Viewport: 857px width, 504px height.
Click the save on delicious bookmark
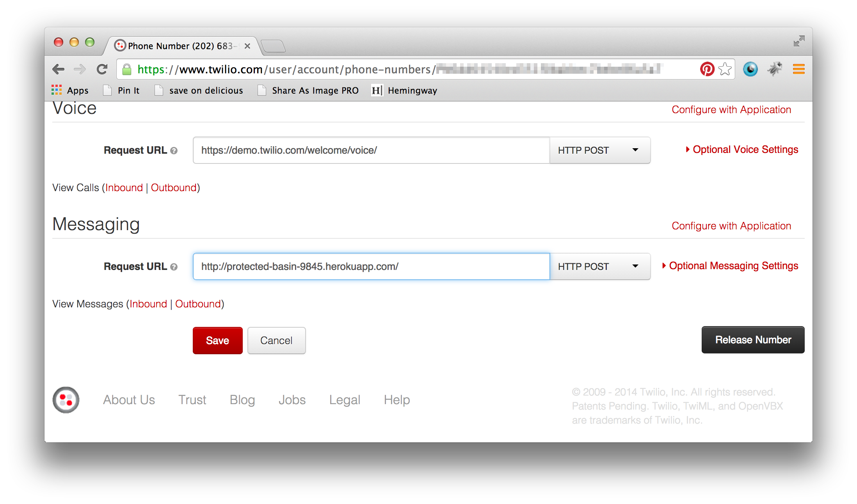pyautogui.click(x=199, y=90)
